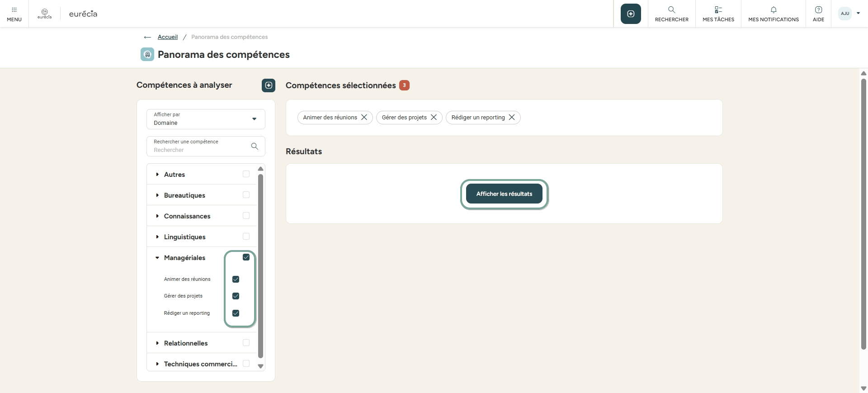The width and height of the screenshot is (868, 393).
Task: Check the Autres domain checkbox
Action: [246, 174]
